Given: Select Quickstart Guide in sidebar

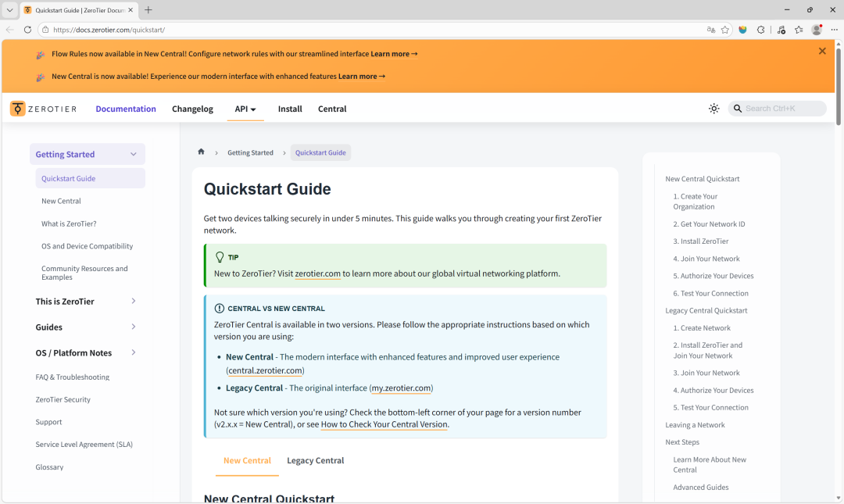Looking at the screenshot, I should click(x=91, y=178).
